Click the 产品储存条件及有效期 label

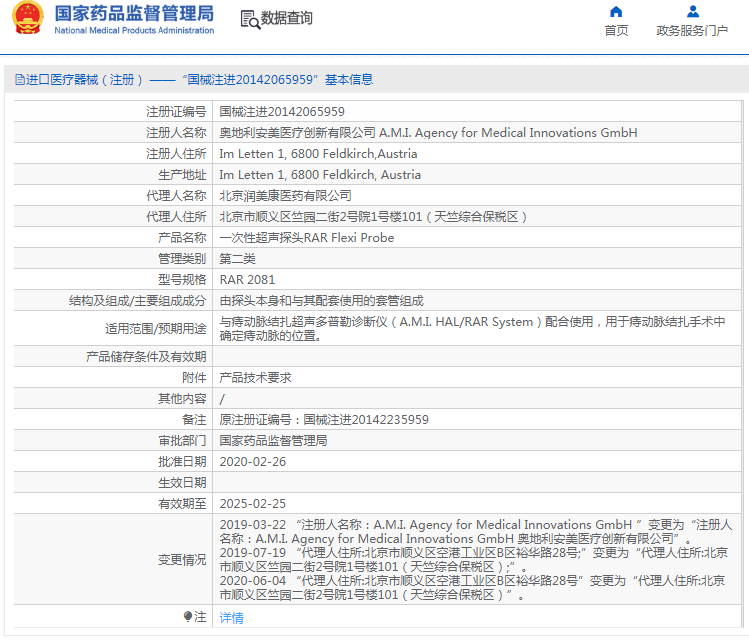tap(146, 357)
